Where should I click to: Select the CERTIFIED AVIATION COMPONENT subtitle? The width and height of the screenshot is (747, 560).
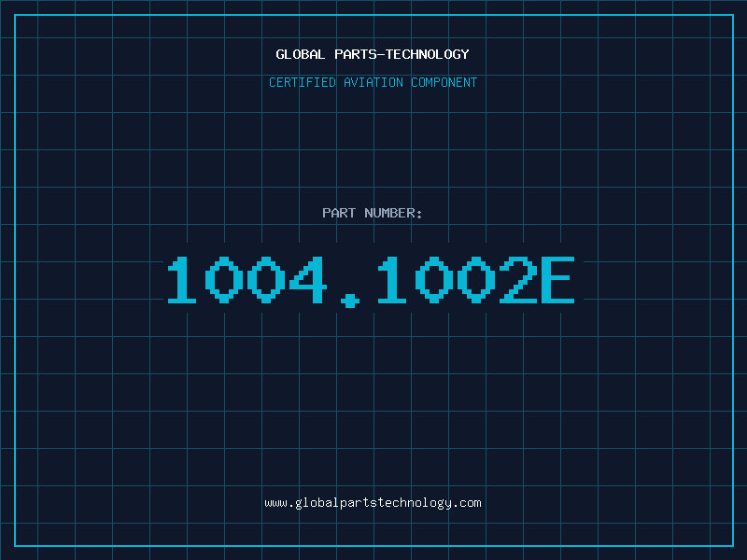373,82
